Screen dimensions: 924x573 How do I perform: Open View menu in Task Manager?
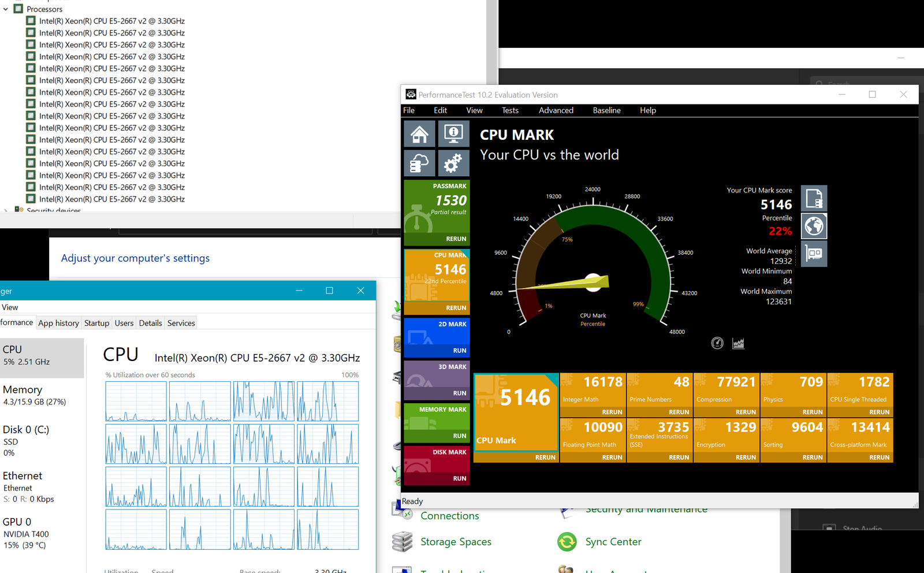10,307
